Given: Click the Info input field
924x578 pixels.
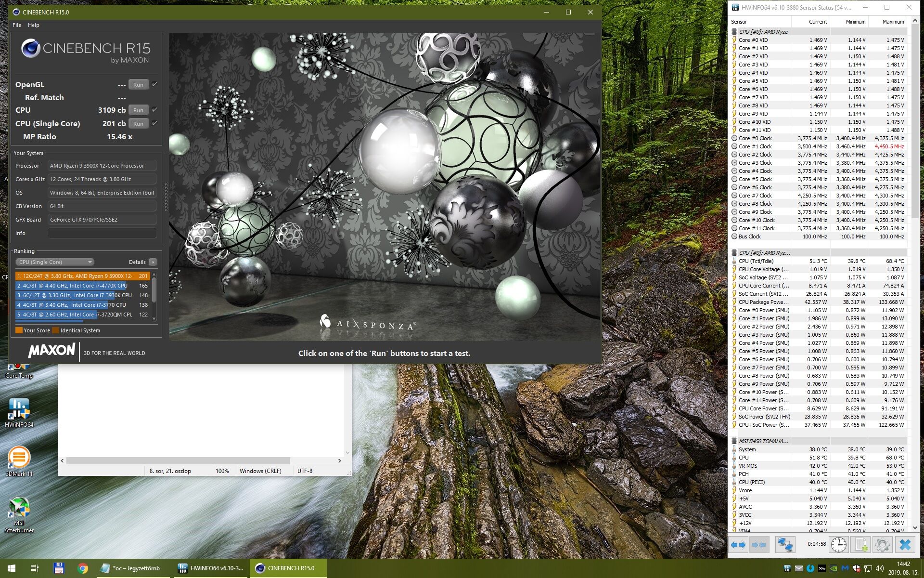Looking at the screenshot, I should (102, 233).
